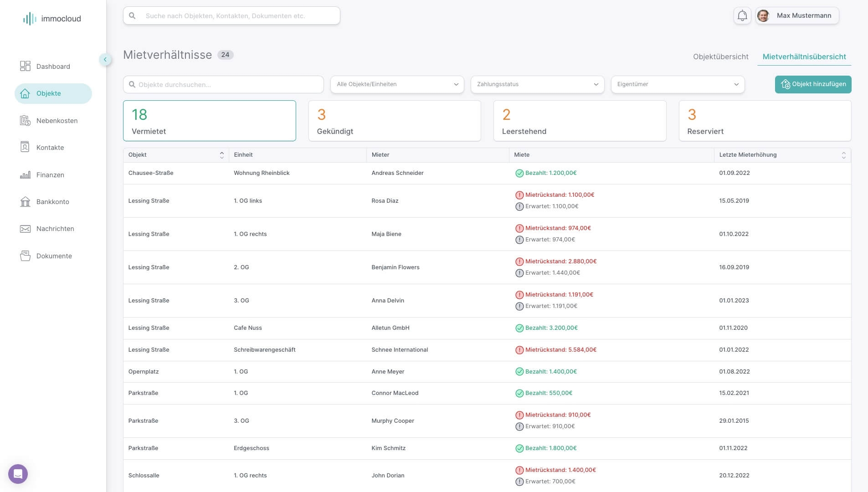Filter by 3 Gekündigt card
The image size is (868, 492).
coord(395,121)
